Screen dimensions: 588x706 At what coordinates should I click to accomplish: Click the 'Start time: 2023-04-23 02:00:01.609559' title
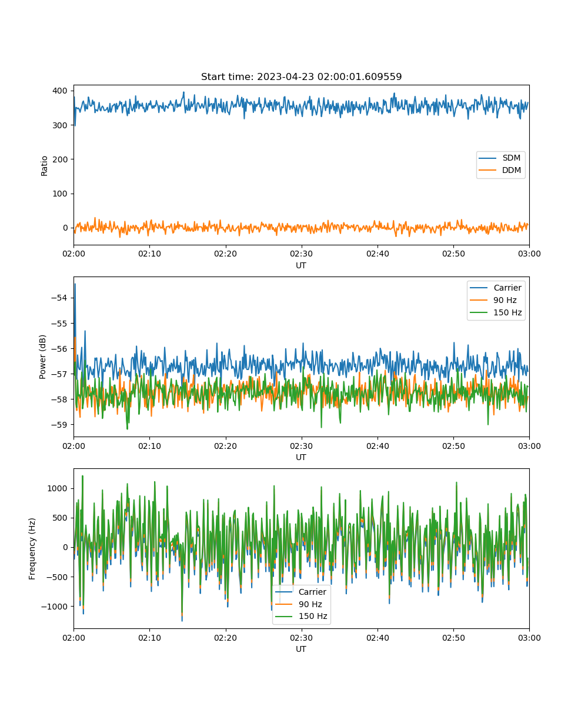click(301, 77)
